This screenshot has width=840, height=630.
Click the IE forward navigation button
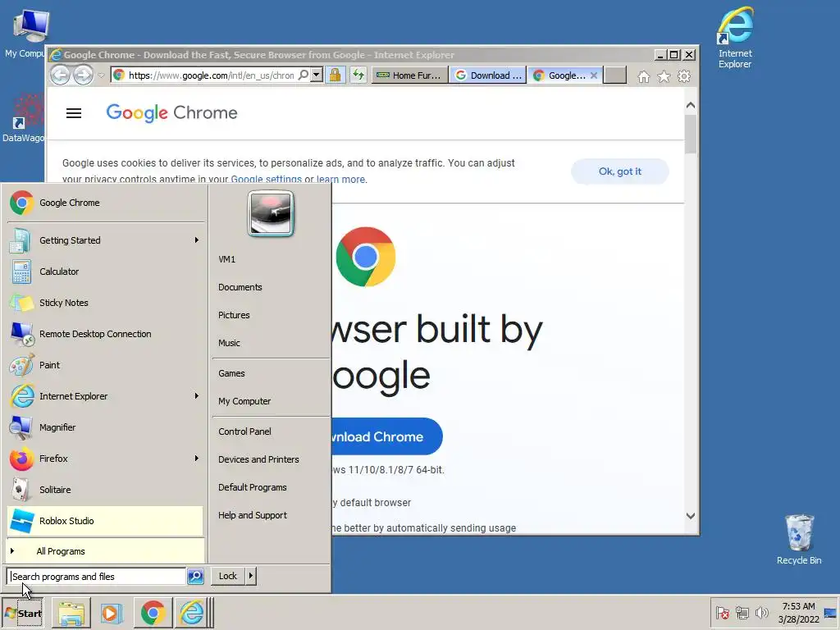pyautogui.click(x=83, y=75)
